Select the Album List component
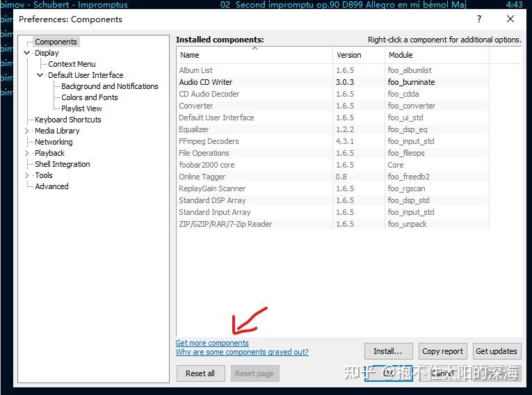532x395 pixels. tap(332, 70)
